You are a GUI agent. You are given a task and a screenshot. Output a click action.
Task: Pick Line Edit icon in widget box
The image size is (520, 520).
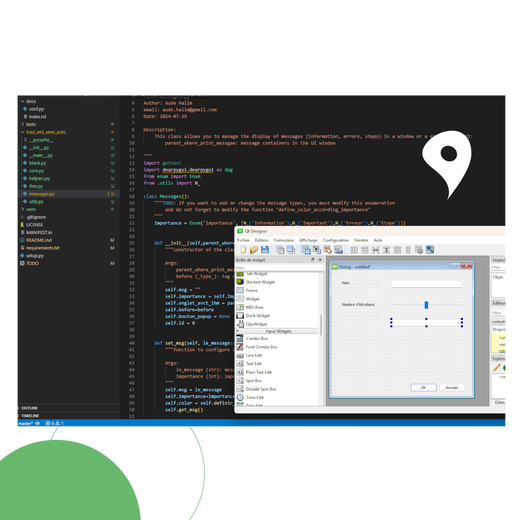coord(240,355)
